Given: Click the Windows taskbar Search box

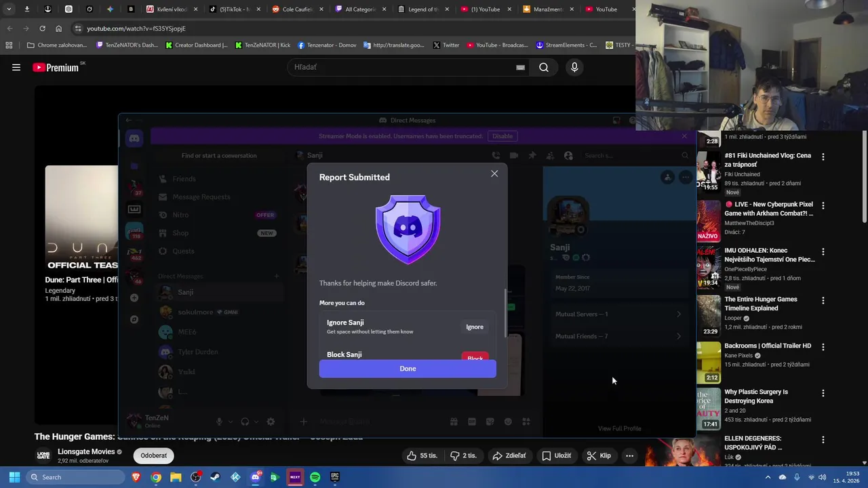Looking at the screenshot, I should click(75, 477).
